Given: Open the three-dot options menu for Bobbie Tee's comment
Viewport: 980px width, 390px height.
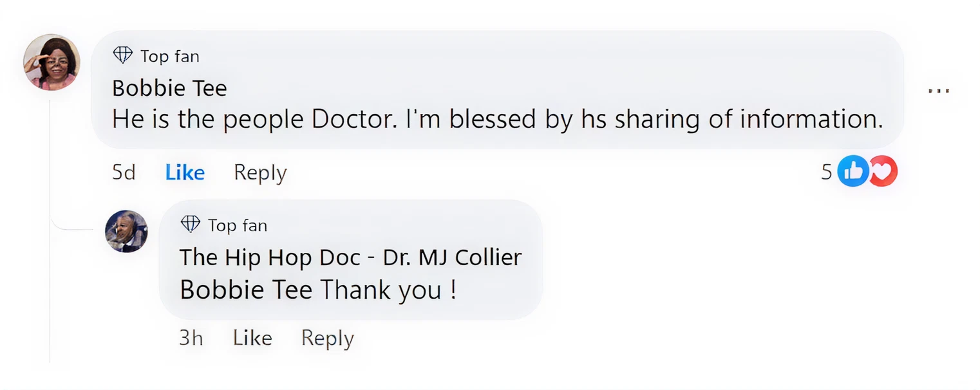Looking at the screenshot, I should click(x=939, y=91).
